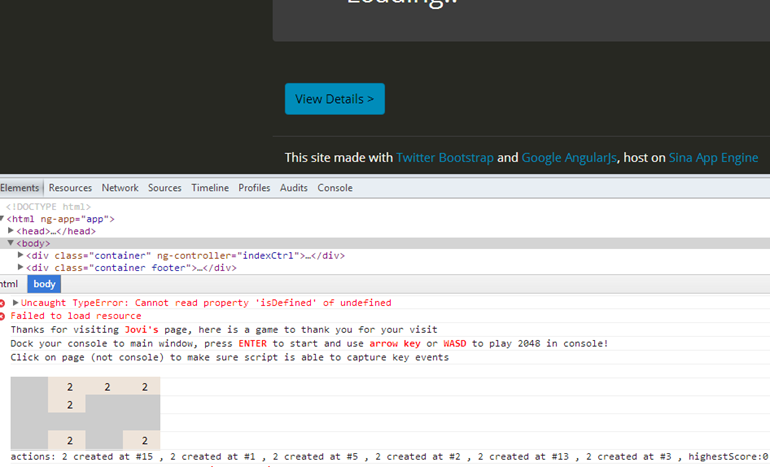Screen dimensions: 770x467
Task: Follow the Google AngularJs link
Action: (x=569, y=158)
